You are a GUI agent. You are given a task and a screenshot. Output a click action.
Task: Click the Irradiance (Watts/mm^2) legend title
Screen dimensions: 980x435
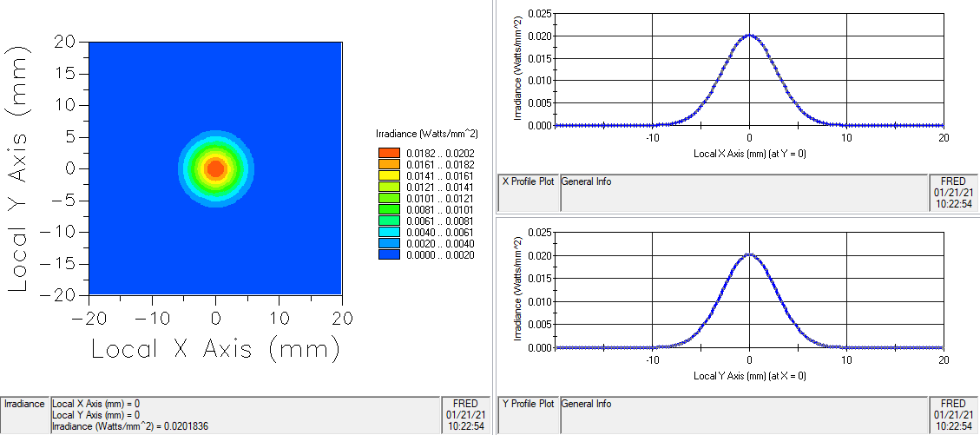[427, 135]
